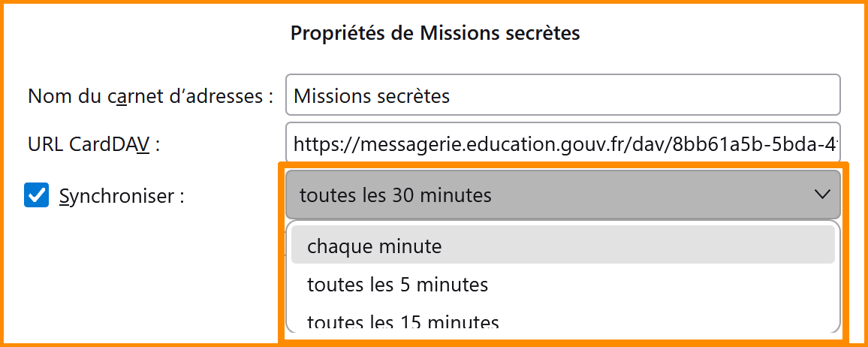
Task: Uncheck the Synchroniser checkbox
Action: 36,196
